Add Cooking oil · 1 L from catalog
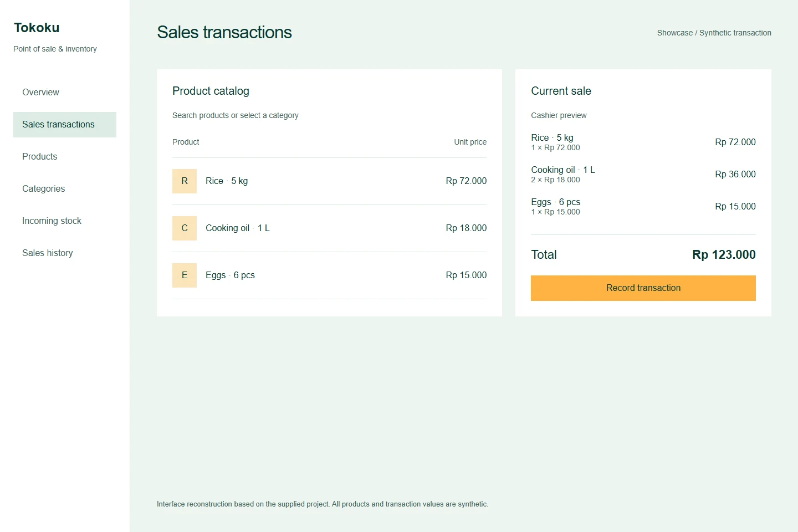Image resolution: width=798 pixels, height=532 pixels. click(329, 228)
